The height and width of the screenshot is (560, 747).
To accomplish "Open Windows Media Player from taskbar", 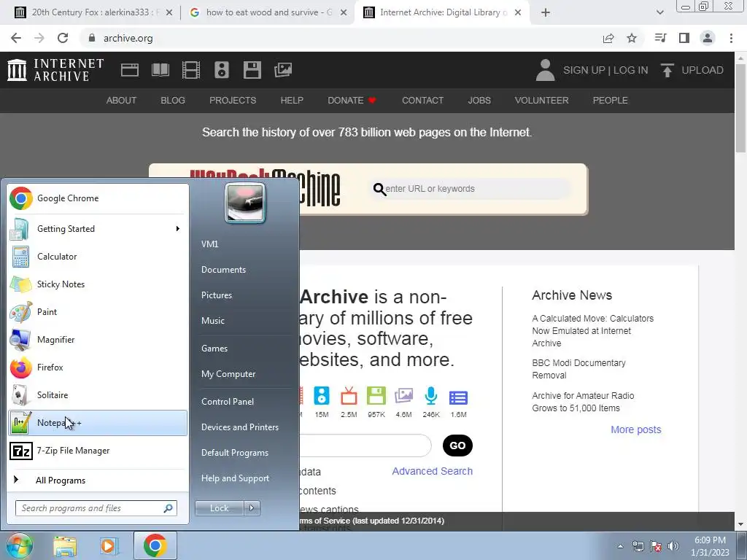I will 109,545.
